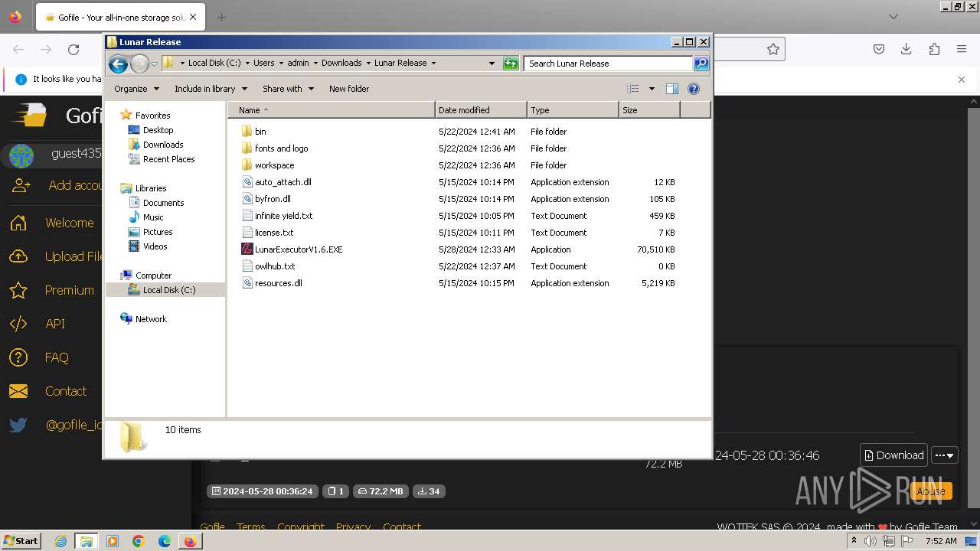Viewport: 980px width, 551px height.
Task: Open Firefox extensions puzzle icon
Action: coord(934,49)
